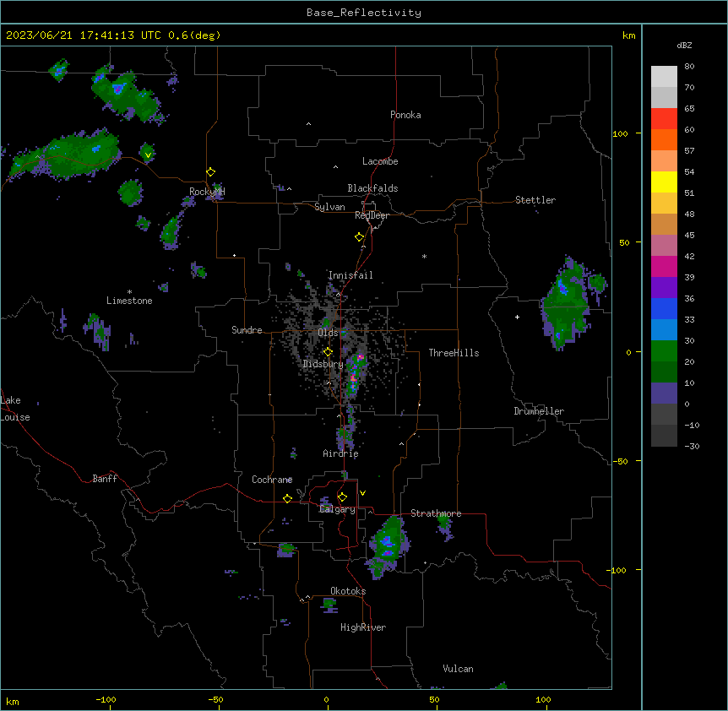
Task: Click the Limestone label
Action: [129, 301]
